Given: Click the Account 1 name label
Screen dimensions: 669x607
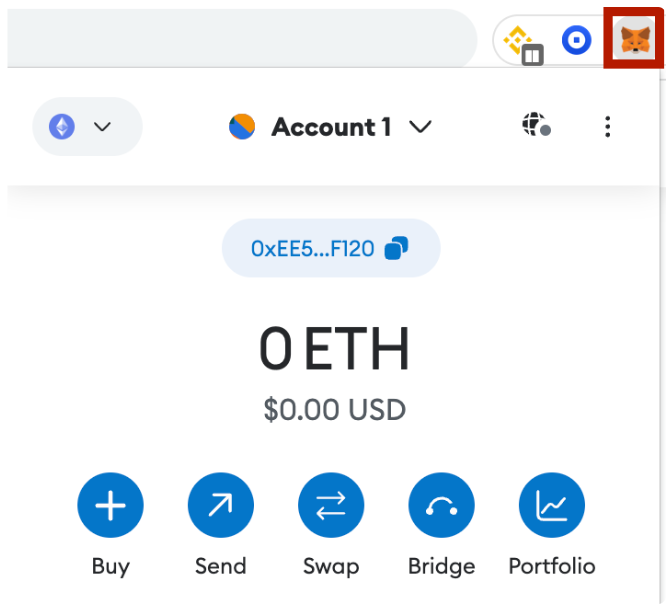Looking at the screenshot, I should 331,127.
